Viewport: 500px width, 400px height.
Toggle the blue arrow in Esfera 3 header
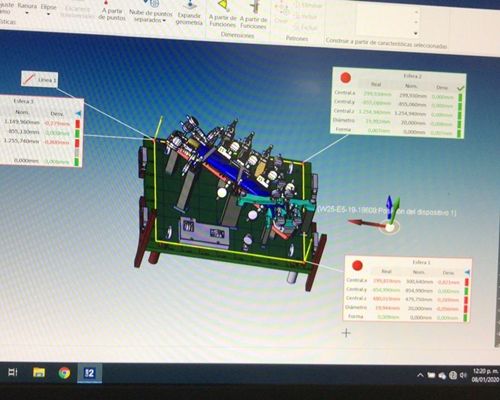pyautogui.click(x=78, y=114)
